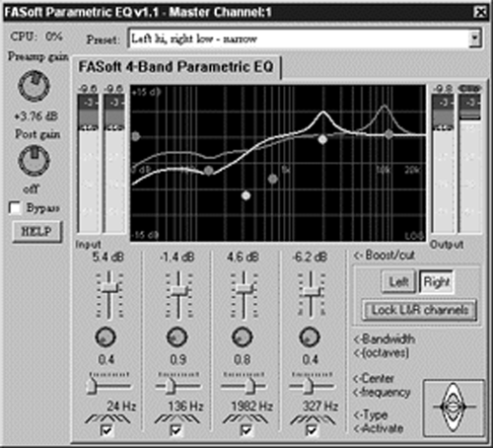Click the '1982 Hz' frequency value
The width and height of the screenshot is (493, 448).
252,407
